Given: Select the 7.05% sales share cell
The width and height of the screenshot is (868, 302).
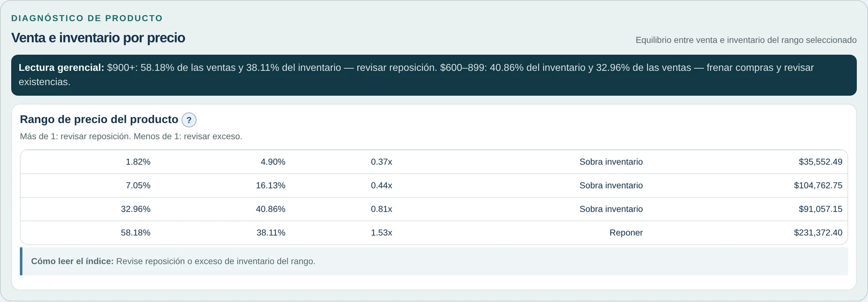Looking at the screenshot, I should [x=138, y=186].
